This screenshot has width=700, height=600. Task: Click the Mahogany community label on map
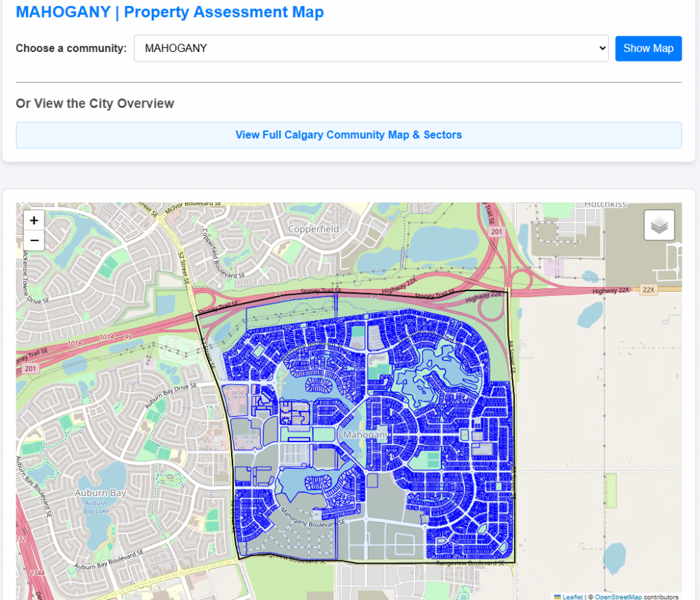(366, 435)
